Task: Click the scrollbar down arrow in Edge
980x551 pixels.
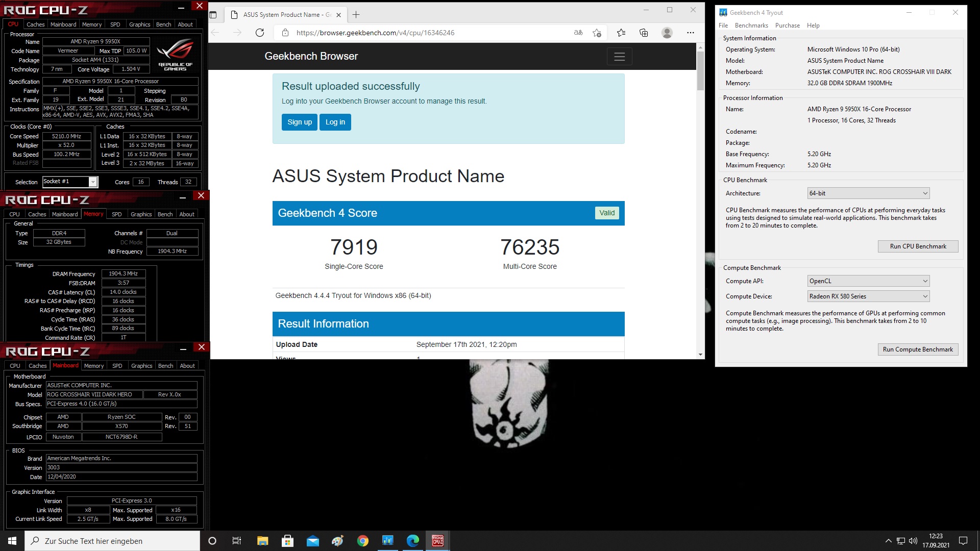Action: (700, 355)
